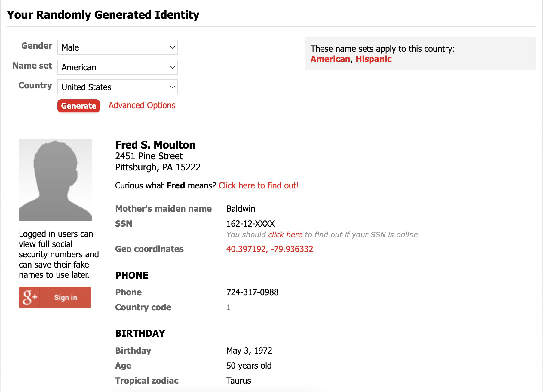Click the SSN 'click here' link
This screenshot has height=392, width=543.
[285, 234]
